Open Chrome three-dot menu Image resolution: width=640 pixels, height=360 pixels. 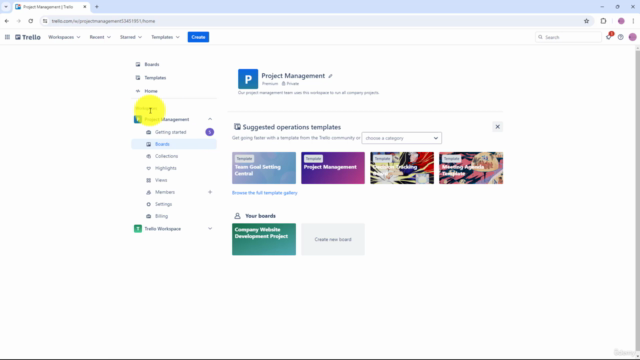pyautogui.click(x=633, y=21)
